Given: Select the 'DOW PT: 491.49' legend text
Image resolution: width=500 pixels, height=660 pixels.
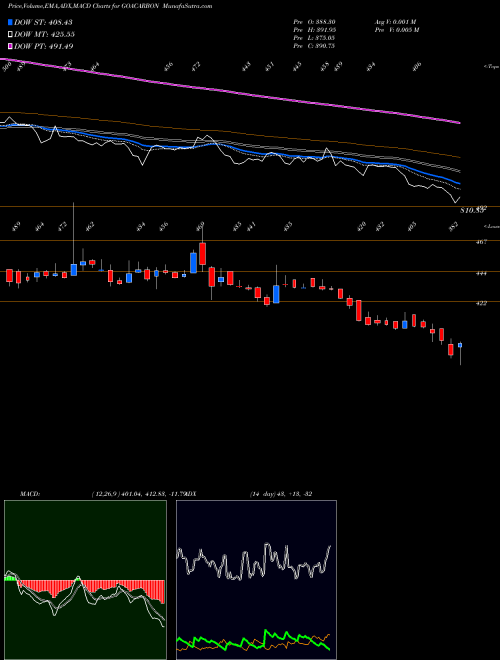Looking at the screenshot, I should click(x=43, y=46).
